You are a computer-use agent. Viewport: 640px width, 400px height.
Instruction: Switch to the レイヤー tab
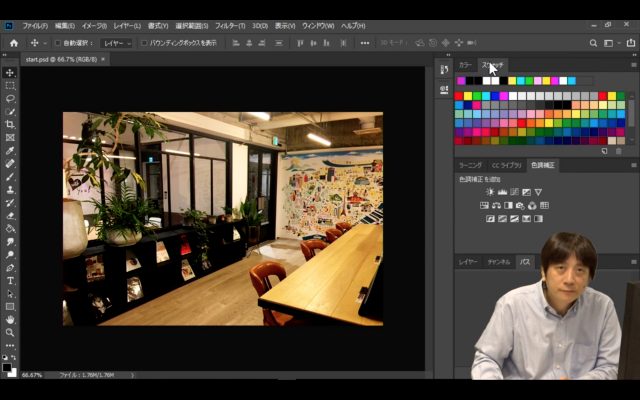pos(468,262)
